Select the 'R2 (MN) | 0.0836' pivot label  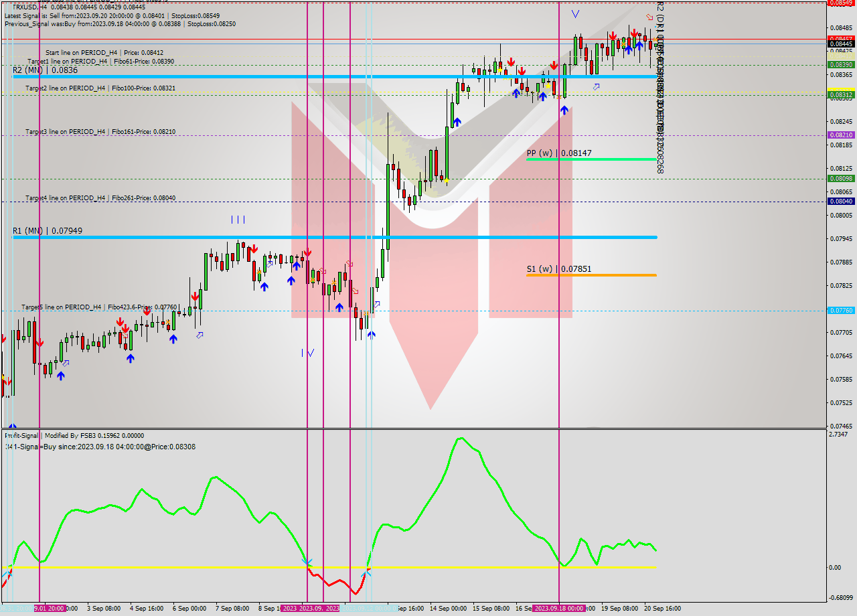coord(45,70)
